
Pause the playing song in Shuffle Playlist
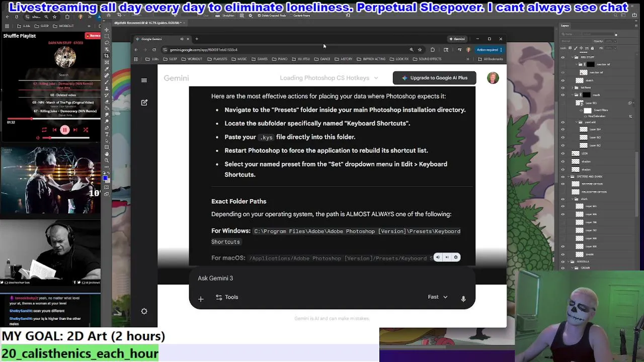pyautogui.click(x=64, y=130)
